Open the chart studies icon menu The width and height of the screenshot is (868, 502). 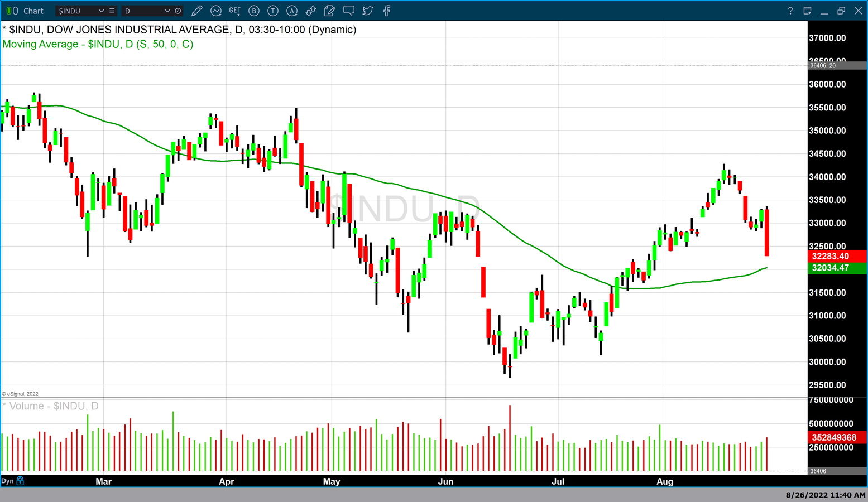coord(216,11)
